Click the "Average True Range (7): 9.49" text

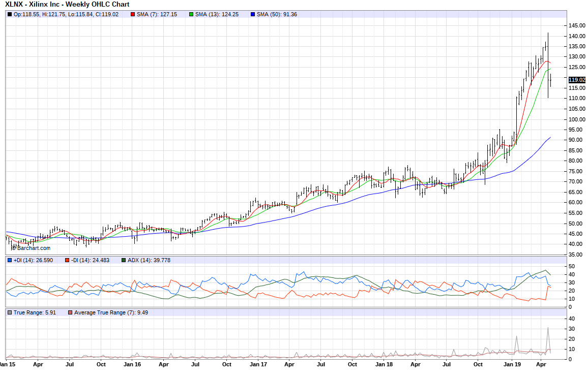pyautogui.click(x=111, y=312)
